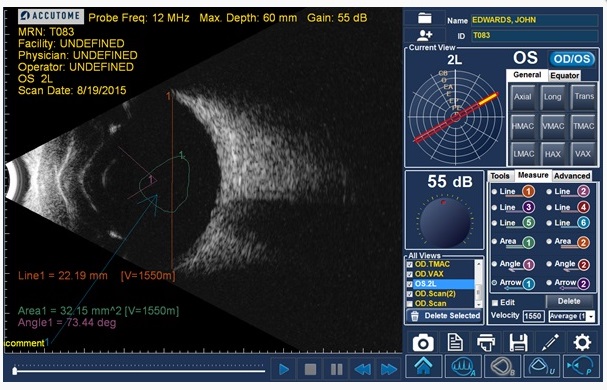Screen dimensions: 607x390
Task: Choose the VMAC scan position
Action: [552, 126]
